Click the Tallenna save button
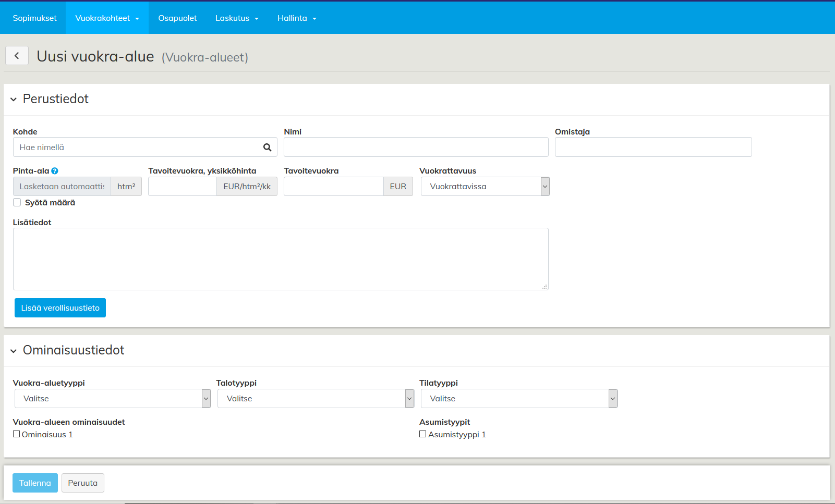Image resolution: width=835 pixels, height=504 pixels. click(35, 483)
